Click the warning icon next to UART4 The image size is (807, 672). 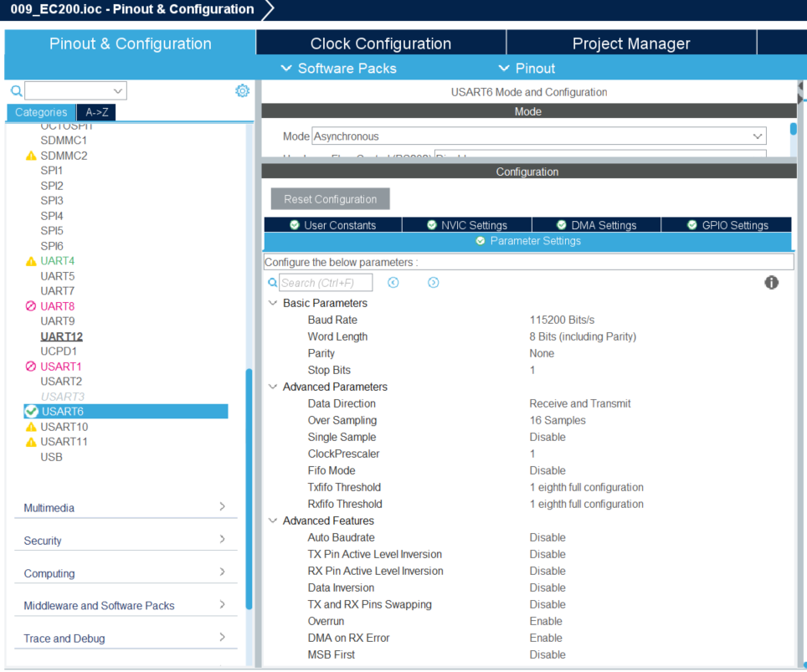32,260
